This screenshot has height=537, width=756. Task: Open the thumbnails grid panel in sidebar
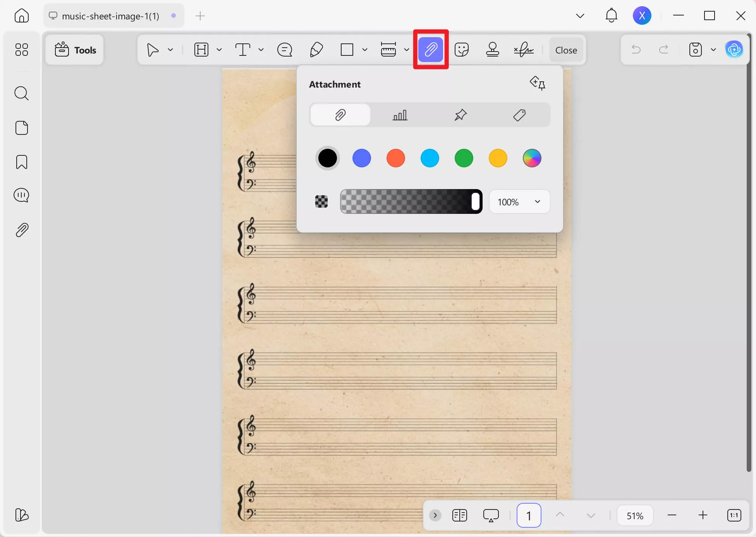[22, 50]
